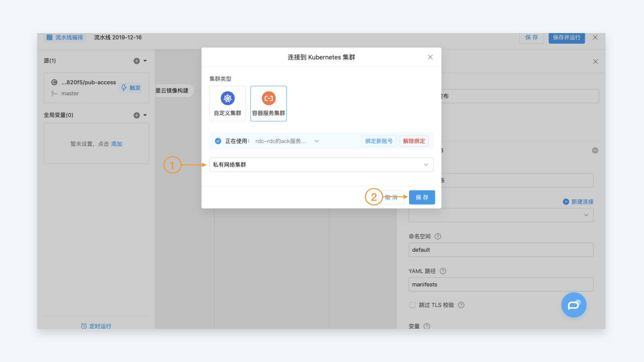
Task: Close the pipeline editor with the top X
Action: pyautogui.click(x=595, y=38)
